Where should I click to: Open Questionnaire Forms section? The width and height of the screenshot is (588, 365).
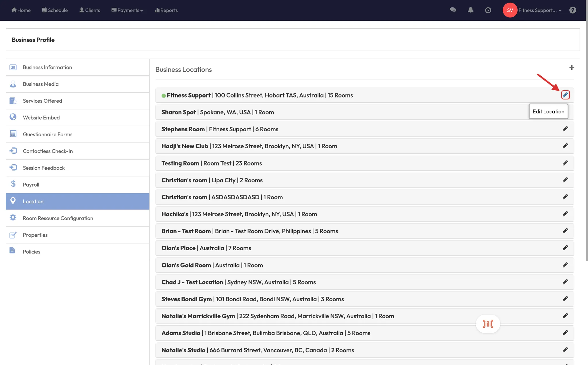click(x=48, y=134)
